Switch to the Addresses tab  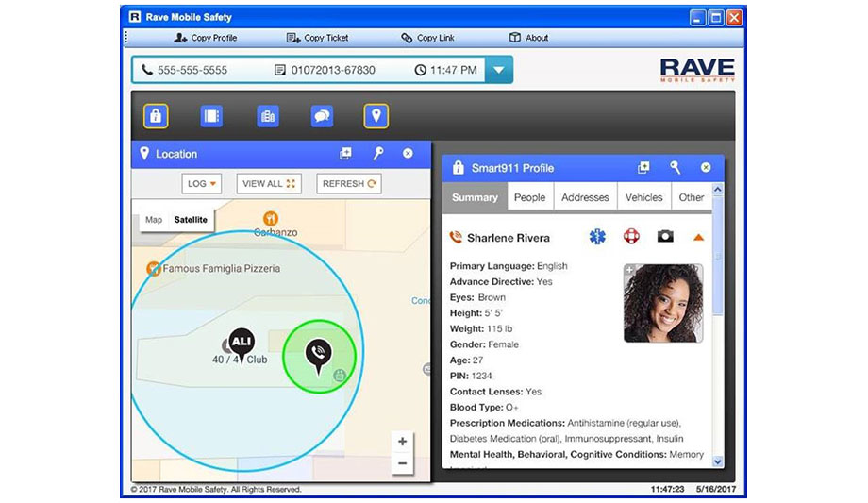point(585,197)
